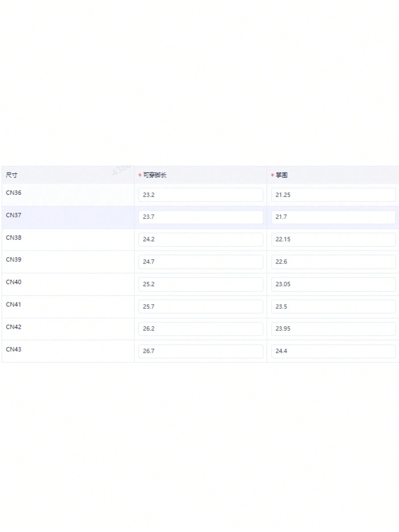Click the CN40 palm girth input 23.05
The image size is (399, 532).
[x=333, y=284]
